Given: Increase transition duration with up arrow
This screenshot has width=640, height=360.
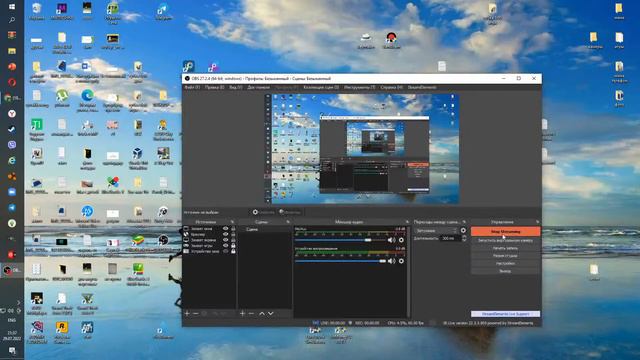Looking at the screenshot, I should (x=464, y=236).
